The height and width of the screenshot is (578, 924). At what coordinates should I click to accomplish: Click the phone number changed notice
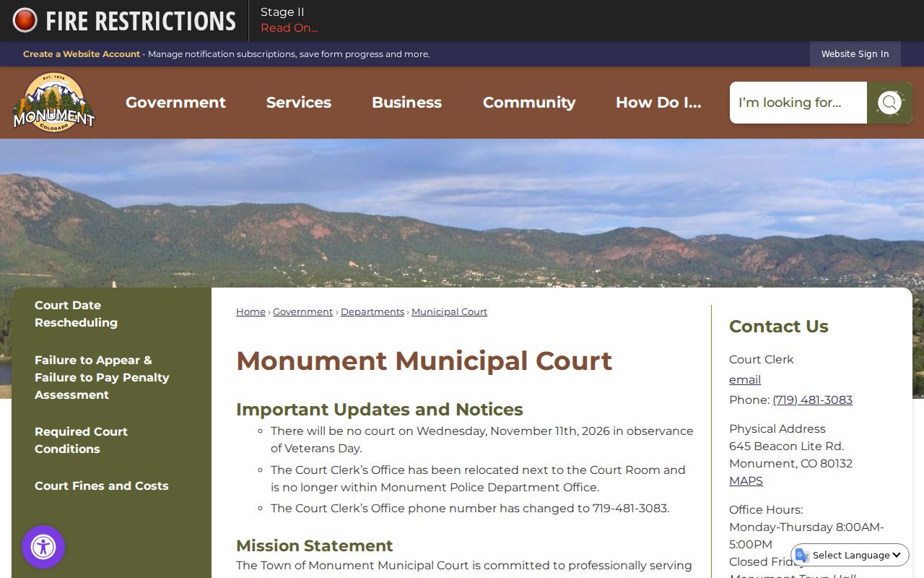click(470, 508)
